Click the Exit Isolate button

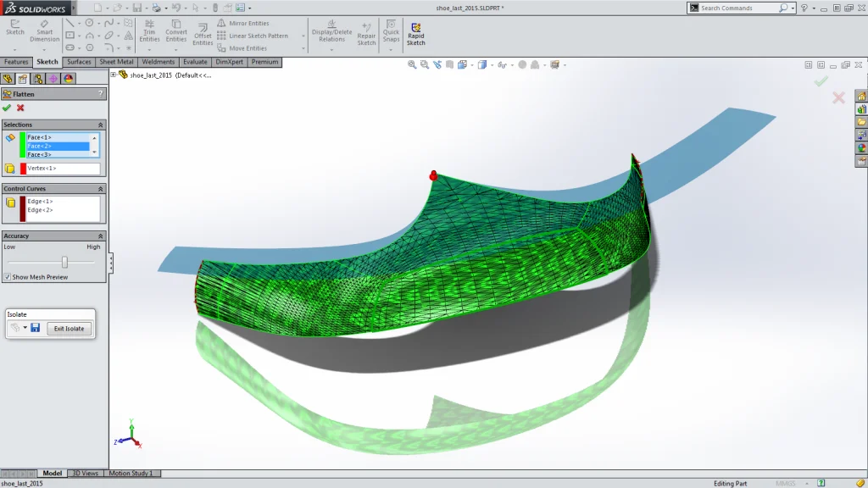pyautogui.click(x=68, y=328)
